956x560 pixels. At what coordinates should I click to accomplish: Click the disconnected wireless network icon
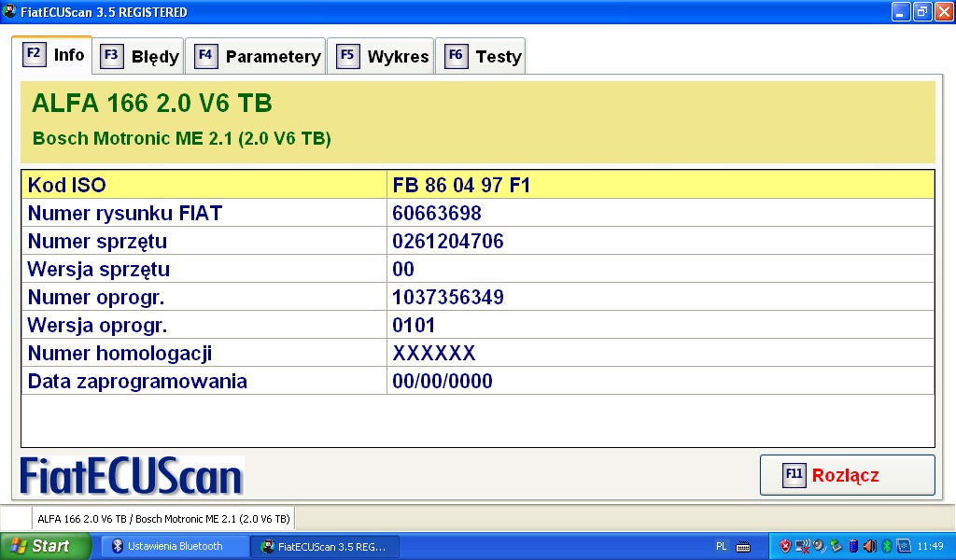pos(802,547)
